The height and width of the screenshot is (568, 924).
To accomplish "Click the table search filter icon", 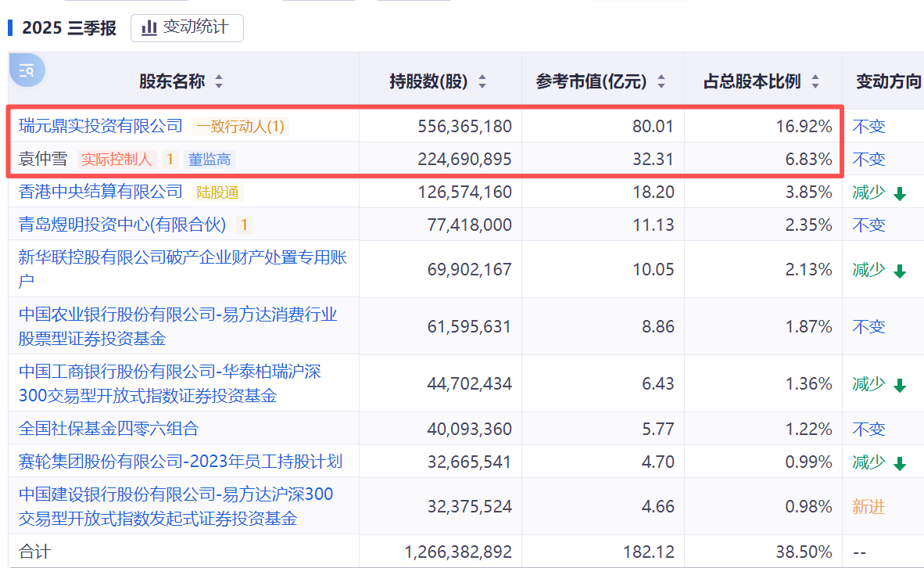I will pos(27,70).
